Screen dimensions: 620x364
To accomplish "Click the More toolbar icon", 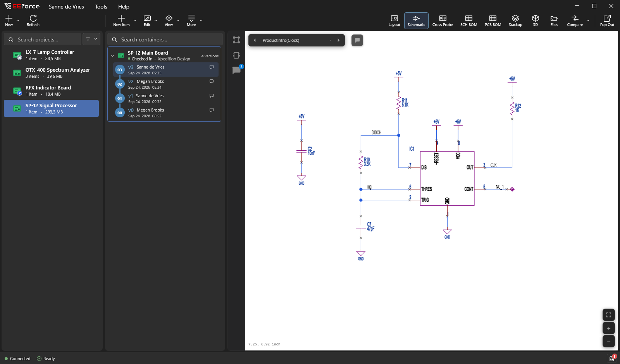I will point(191,18).
